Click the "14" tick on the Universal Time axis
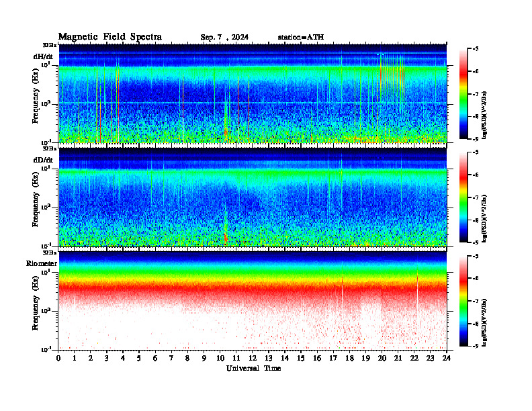The width and height of the screenshot is (532, 411). [x=285, y=359]
